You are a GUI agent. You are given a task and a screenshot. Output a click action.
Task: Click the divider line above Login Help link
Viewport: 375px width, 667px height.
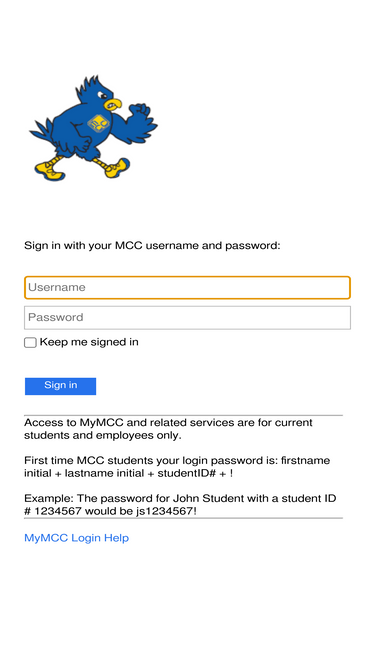[x=183, y=518]
